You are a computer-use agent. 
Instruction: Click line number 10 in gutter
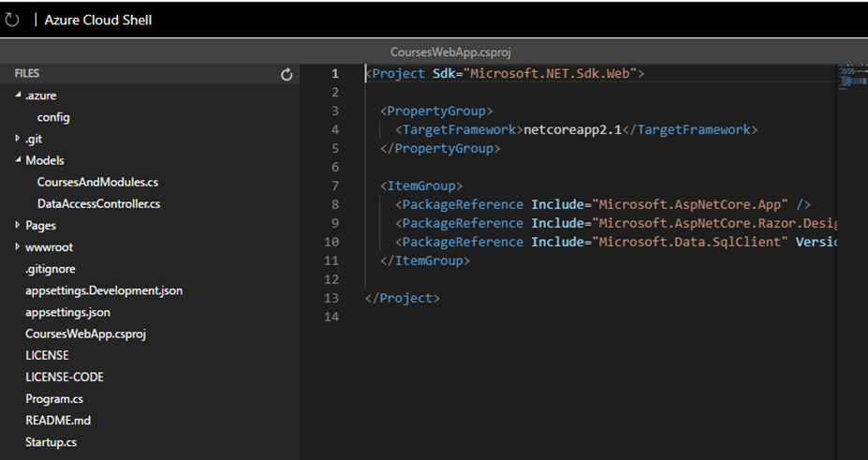tap(331, 242)
